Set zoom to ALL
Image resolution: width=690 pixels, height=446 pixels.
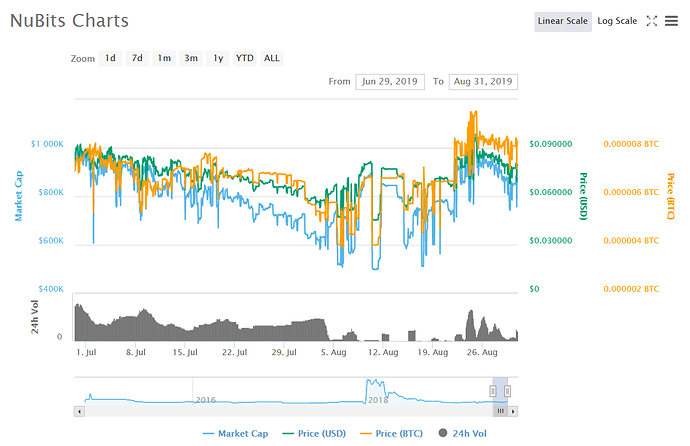point(272,58)
